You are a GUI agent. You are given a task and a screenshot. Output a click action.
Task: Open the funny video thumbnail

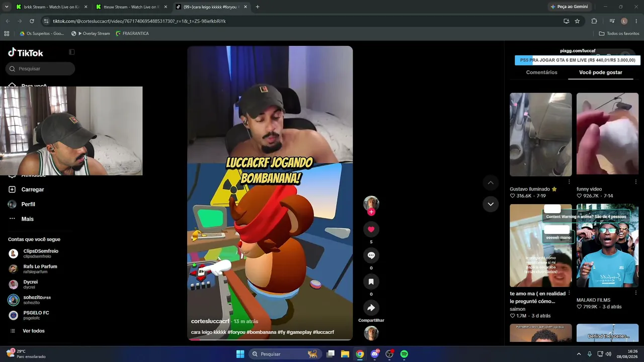point(607,134)
